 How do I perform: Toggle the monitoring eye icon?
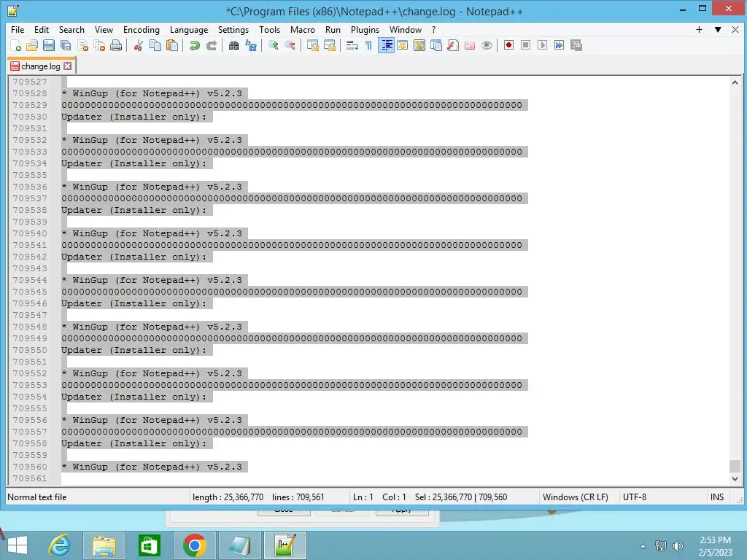487,45
